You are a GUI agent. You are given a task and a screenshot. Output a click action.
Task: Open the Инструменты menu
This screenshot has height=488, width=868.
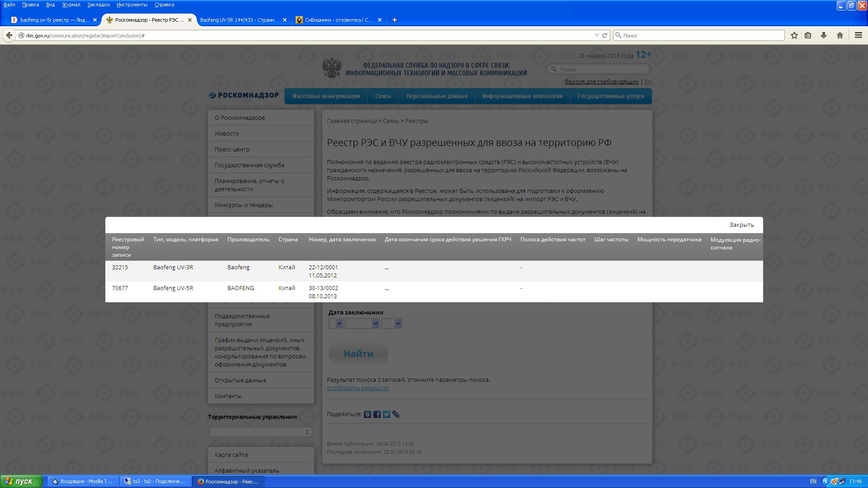click(x=132, y=5)
